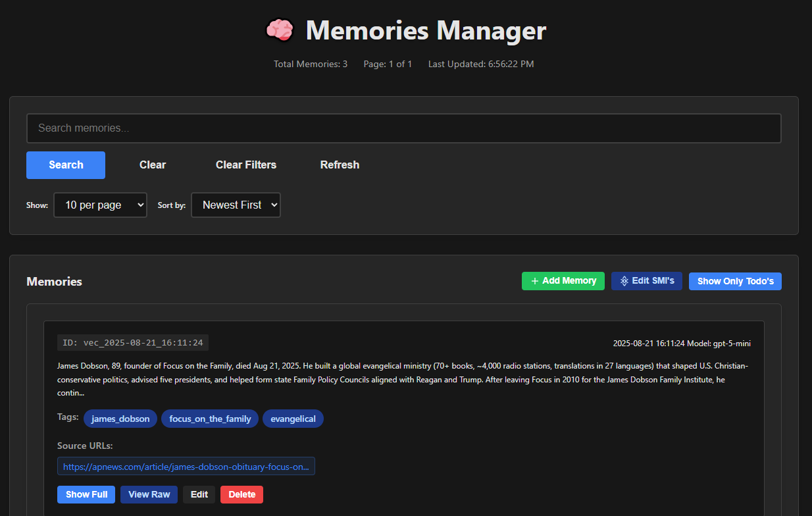Viewport: 812px width, 516px height.
Task: Select the james_dobson tag
Action: click(120, 419)
